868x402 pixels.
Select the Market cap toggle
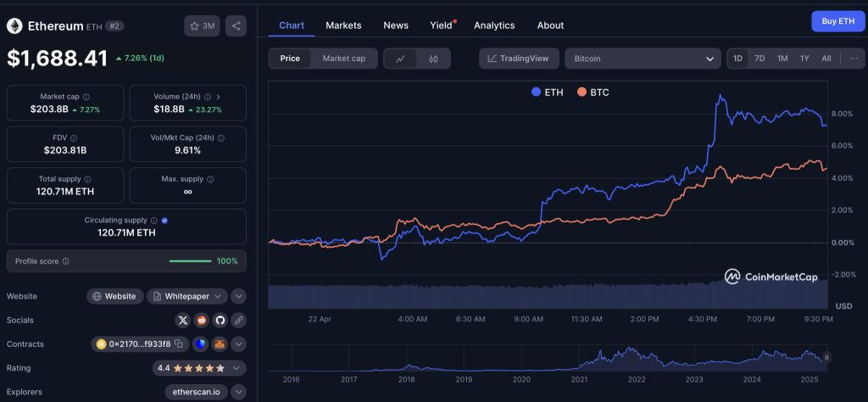point(344,59)
